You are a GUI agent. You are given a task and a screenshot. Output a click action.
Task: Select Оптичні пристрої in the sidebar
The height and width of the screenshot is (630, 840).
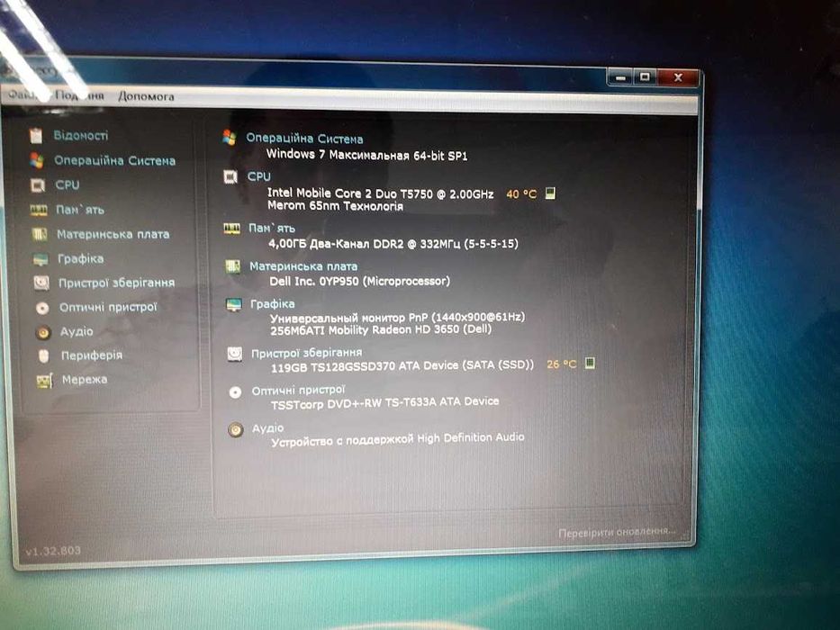tap(108, 307)
